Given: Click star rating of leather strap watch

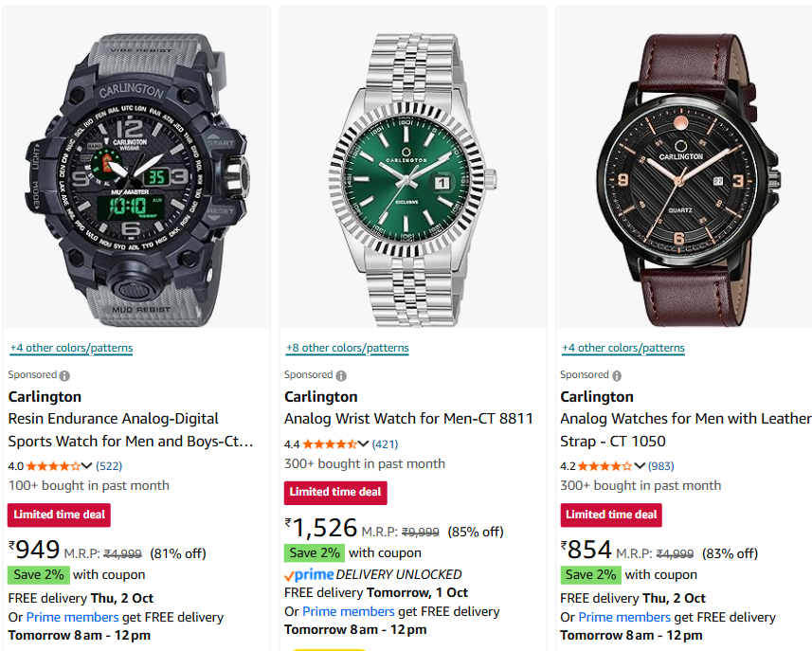Looking at the screenshot, I should click(604, 466).
